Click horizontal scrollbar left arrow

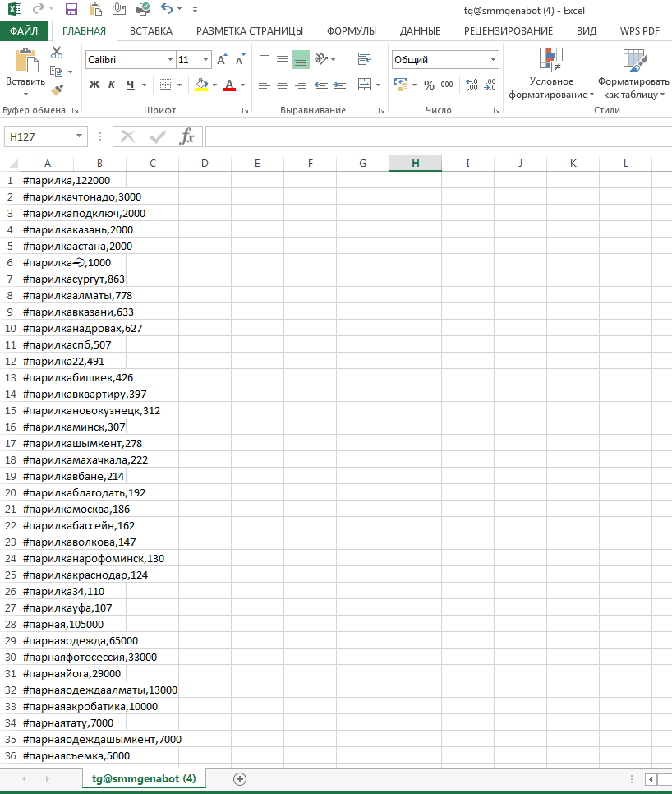coord(651,779)
